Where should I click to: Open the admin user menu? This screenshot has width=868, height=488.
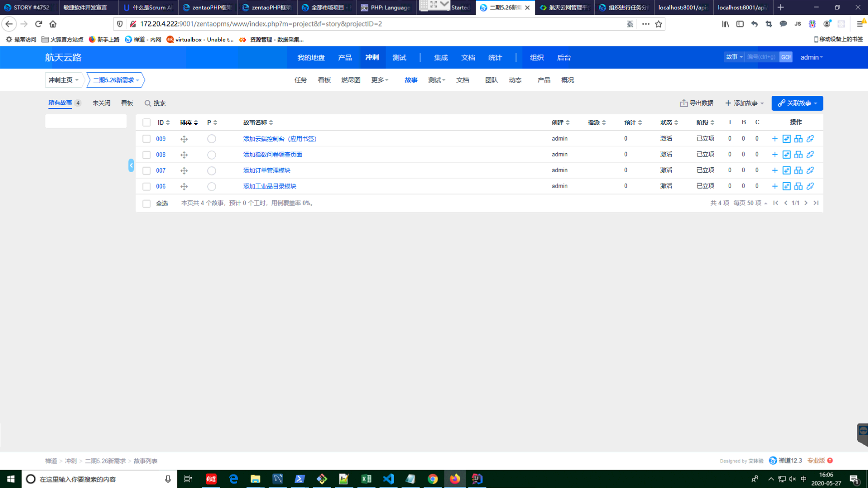pyautogui.click(x=812, y=57)
